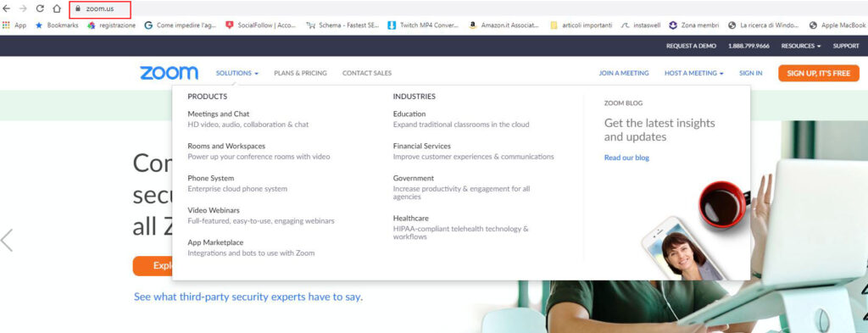This screenshot has height=333, width=868.
Task: Click 'Enterprise cloud phone system' description
Action: [237, 189]
